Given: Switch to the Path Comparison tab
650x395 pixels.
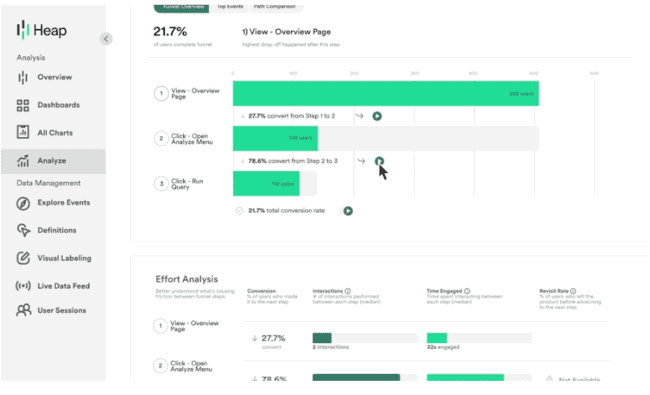Looking at the screenshot, I should click(275, 7).
